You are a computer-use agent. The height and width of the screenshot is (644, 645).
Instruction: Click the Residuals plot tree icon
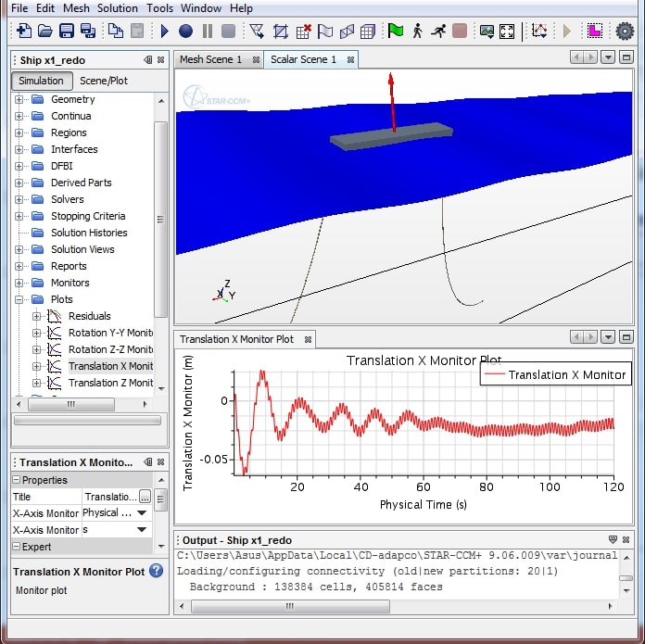coord(55,316)
